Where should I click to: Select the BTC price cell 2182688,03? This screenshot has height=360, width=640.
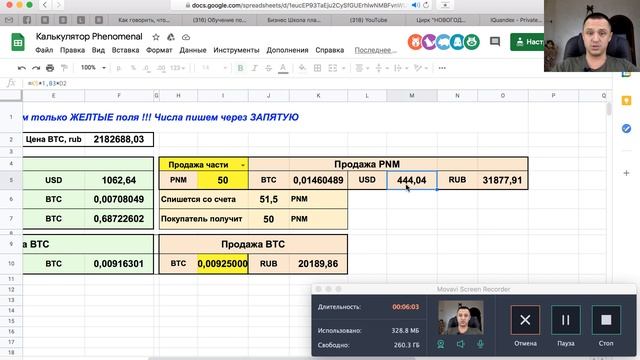click(x=119, y=139)
